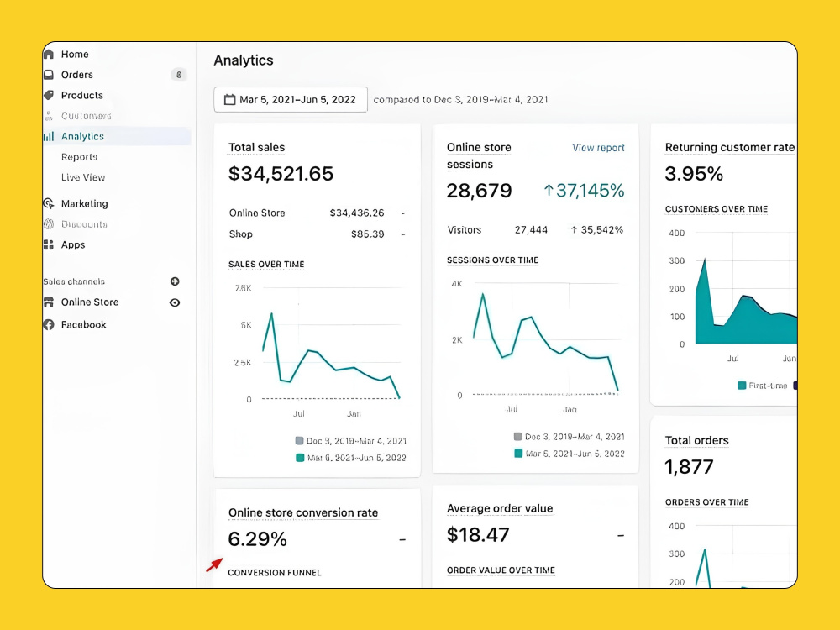Click ORDER VALUE OVER TIME heading
840x630 pixels.
tap(501, 570)
